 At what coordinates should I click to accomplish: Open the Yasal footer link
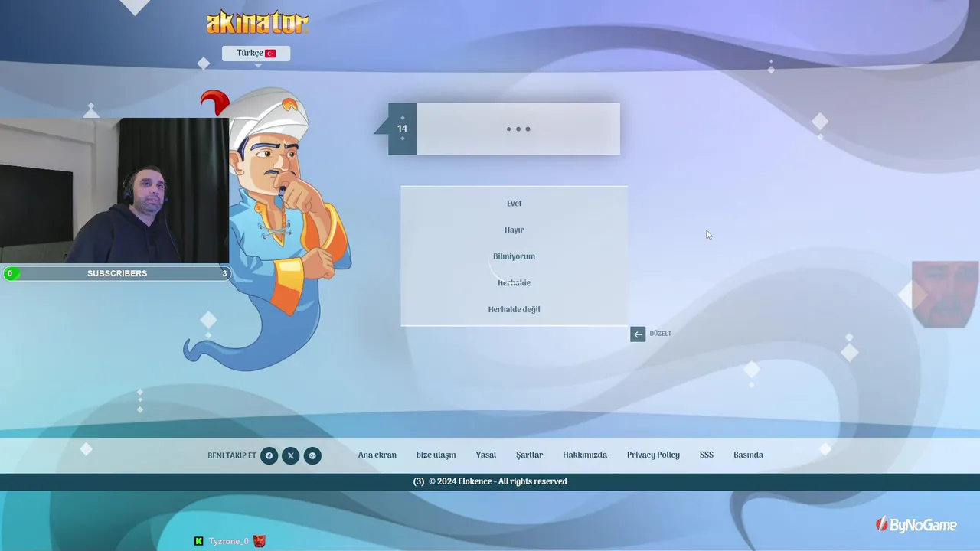tap(485, 455)
